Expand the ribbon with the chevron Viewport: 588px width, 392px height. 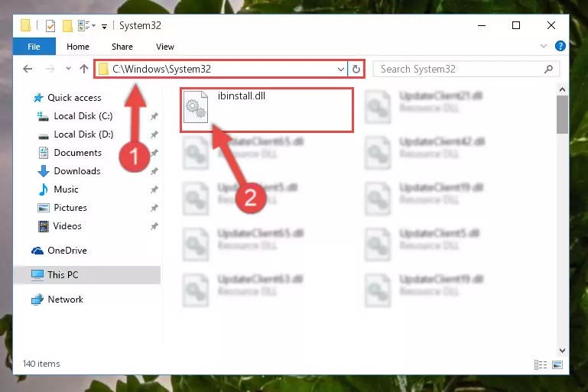tap(544, 46)
